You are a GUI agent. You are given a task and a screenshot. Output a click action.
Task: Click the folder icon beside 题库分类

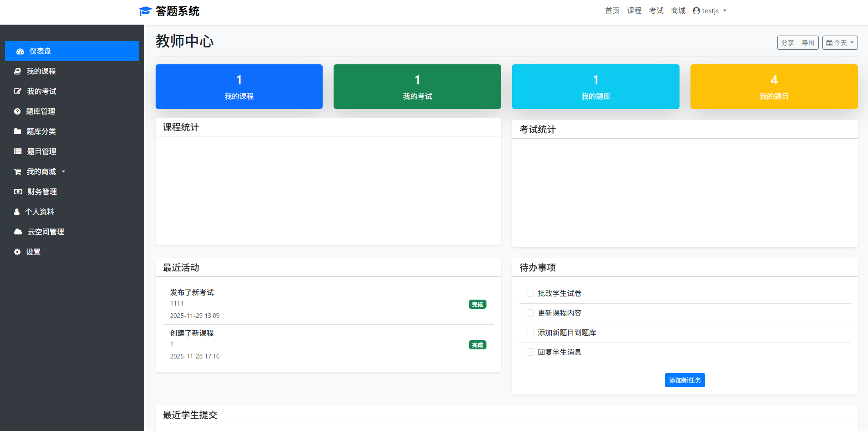(17, 131)
